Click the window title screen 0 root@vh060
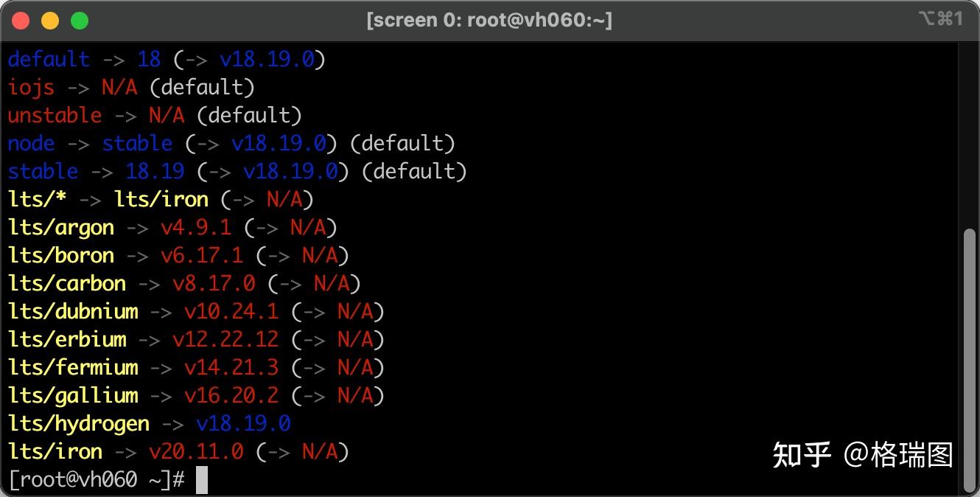 click(490, 20)
